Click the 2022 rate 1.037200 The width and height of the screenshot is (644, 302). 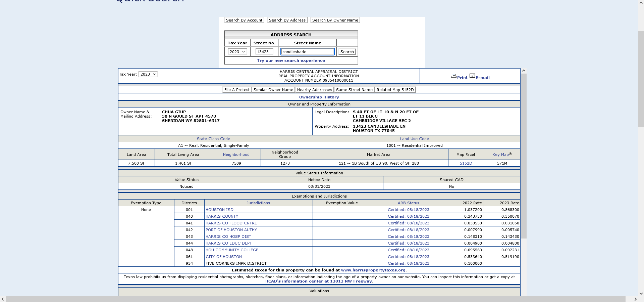(x=473, y=210)
